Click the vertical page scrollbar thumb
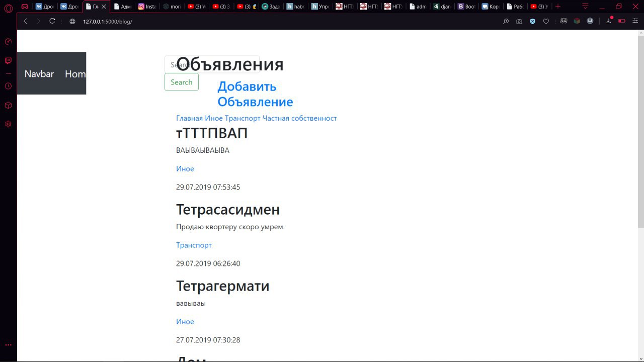 click(x=640, y=132)
